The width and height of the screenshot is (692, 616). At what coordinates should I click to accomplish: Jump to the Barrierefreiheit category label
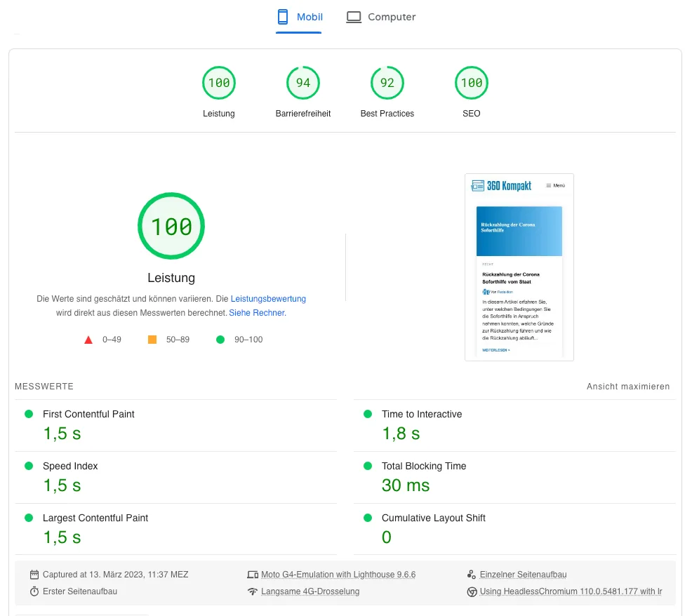(303, 114)
